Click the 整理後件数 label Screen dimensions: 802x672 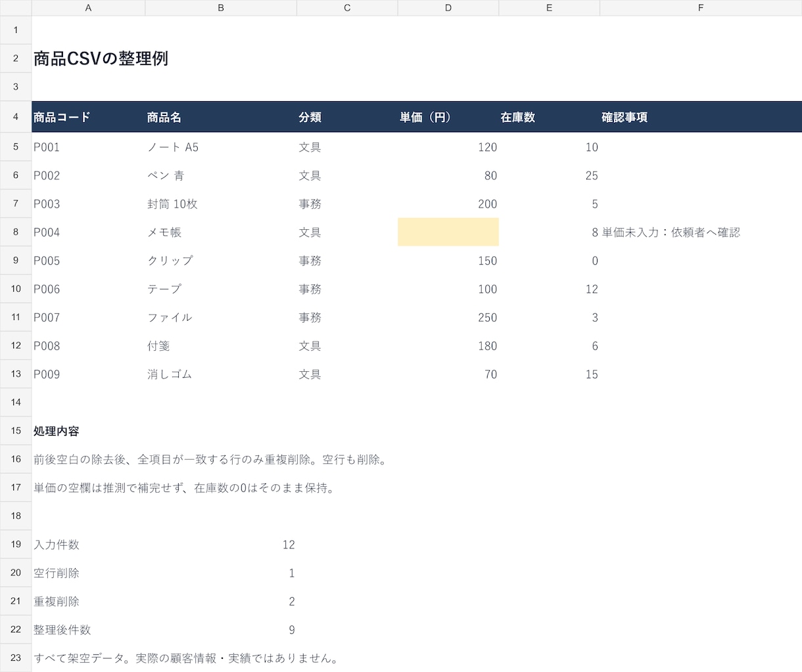[62, 629]
